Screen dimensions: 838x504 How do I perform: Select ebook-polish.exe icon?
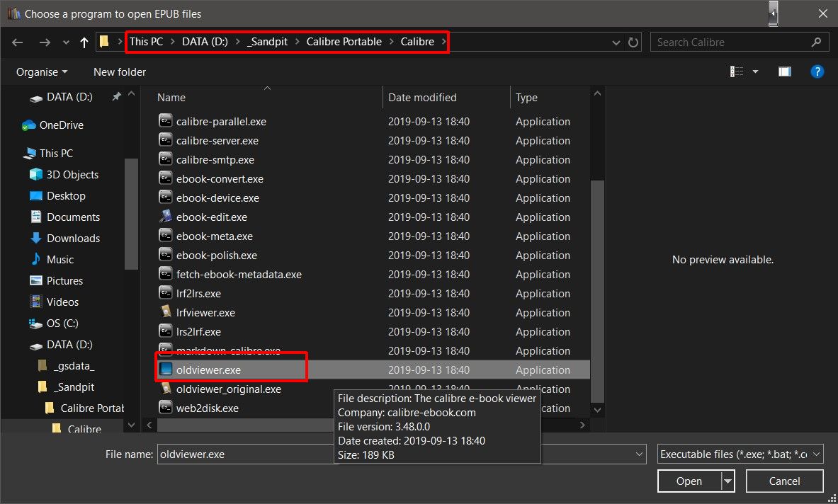[x=166, y=255]
